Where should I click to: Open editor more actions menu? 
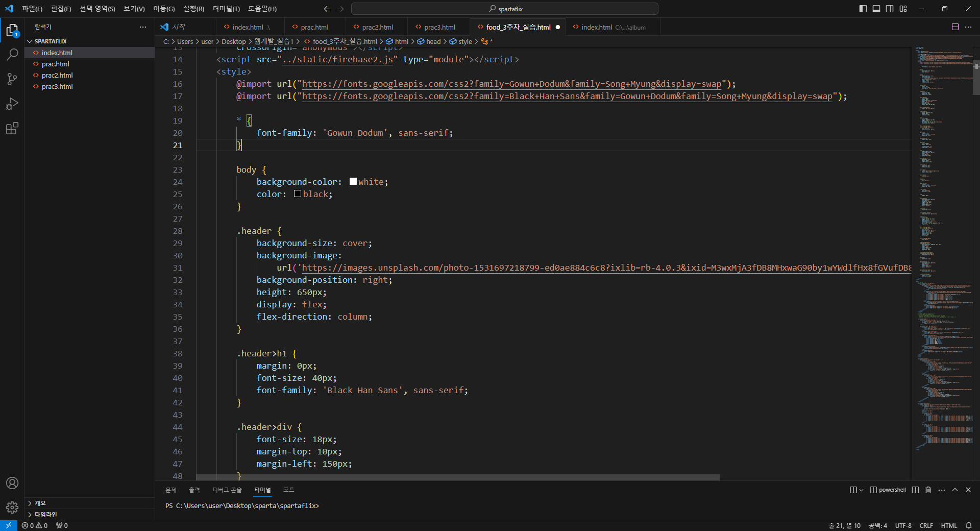point(968,27)
